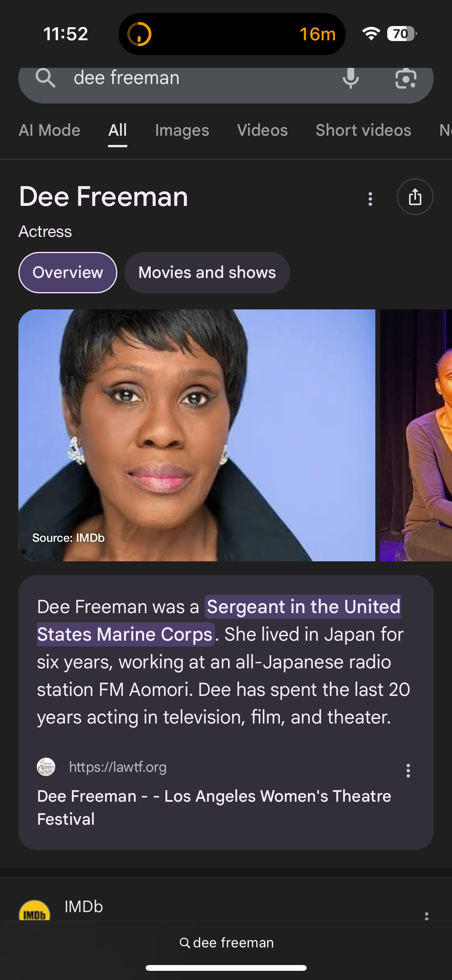The width and height of the screenshot is (452, 980).
Task: Select the Movies and shows chip
Action: click(x=207, y=273)
